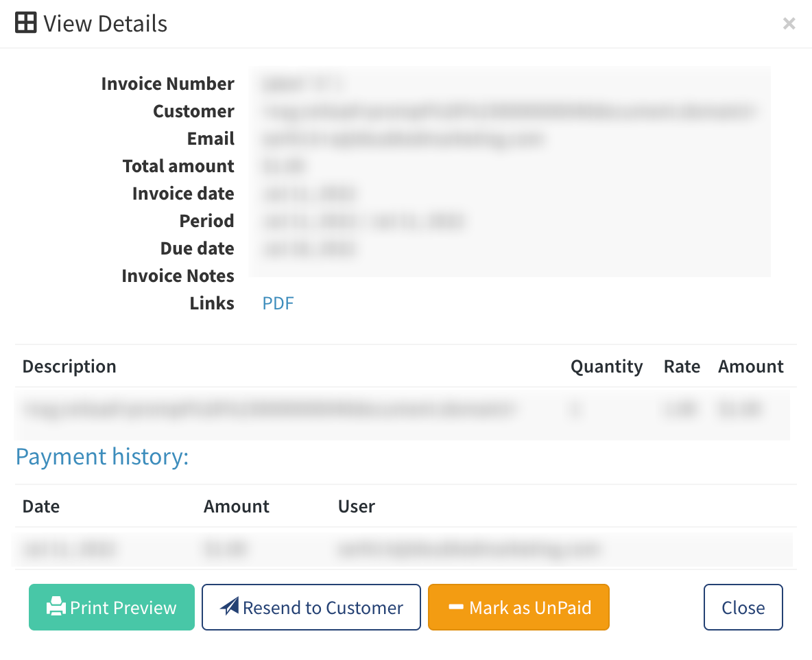812x660 pixels.
Task: Click the User header in payment history
Action: pos(356,506)
